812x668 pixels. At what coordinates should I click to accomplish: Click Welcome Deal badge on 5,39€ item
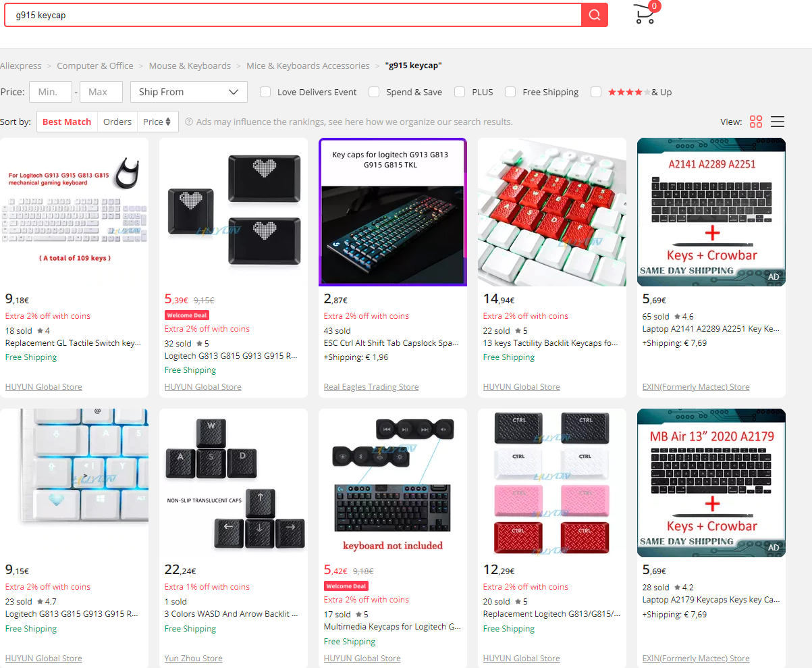tap(187, 315)
